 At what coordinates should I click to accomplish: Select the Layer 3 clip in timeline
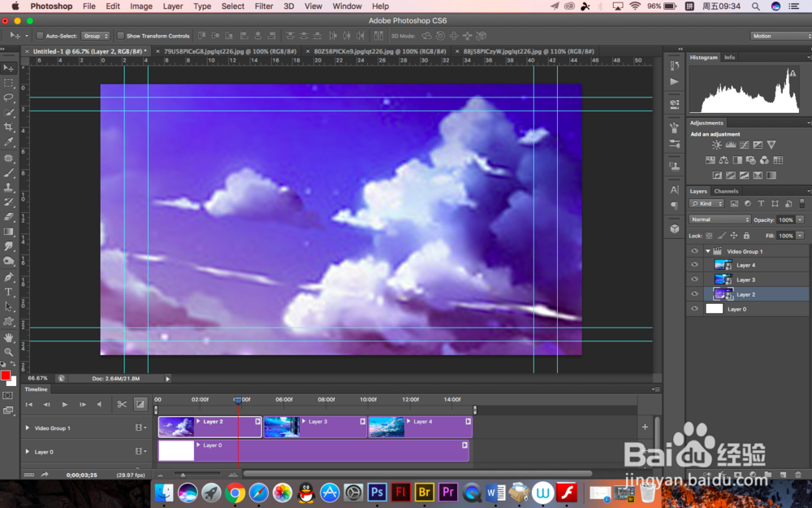coord(315,428)
